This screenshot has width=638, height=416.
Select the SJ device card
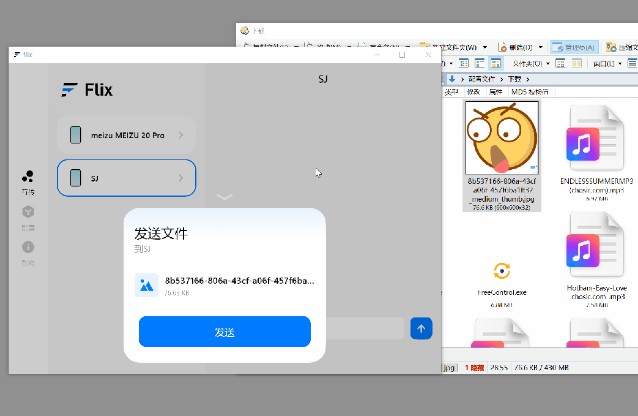(x=127, y=178)
